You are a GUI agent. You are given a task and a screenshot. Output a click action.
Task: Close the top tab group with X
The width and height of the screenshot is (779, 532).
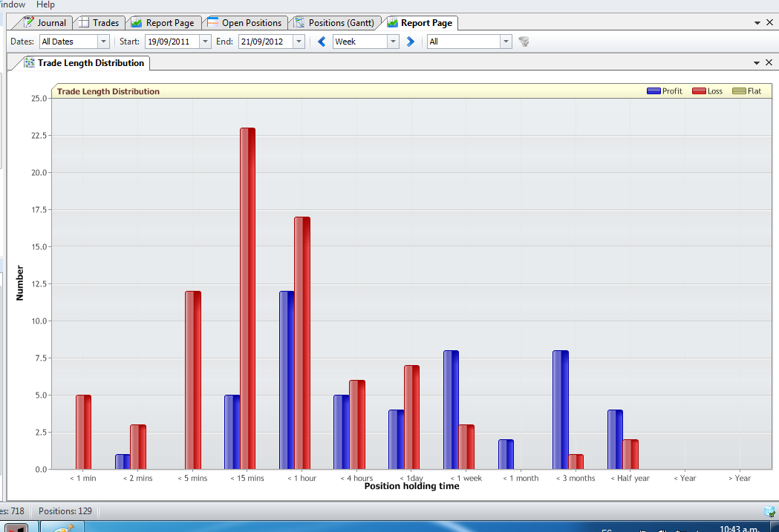click(x=769, y=22)
